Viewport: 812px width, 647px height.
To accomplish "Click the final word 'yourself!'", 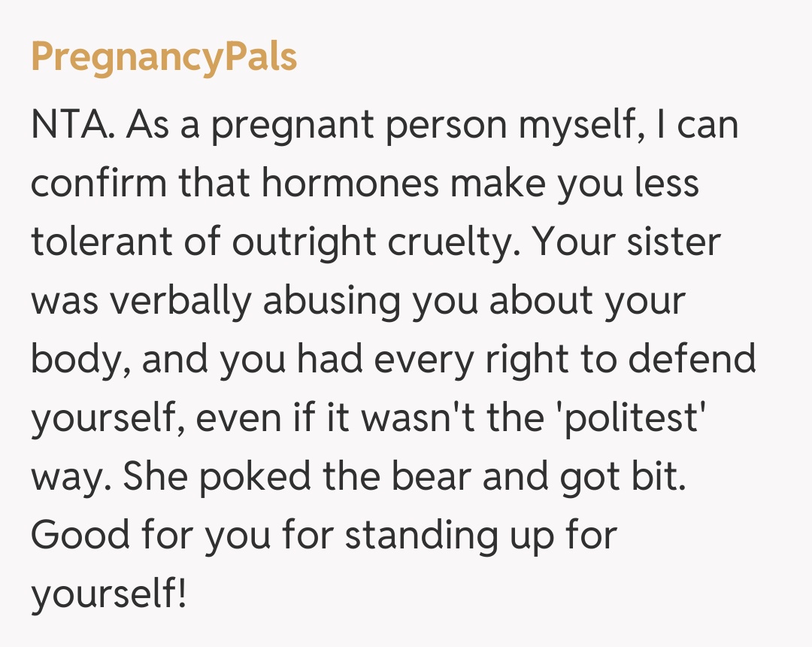I will [x=109, y=594].
